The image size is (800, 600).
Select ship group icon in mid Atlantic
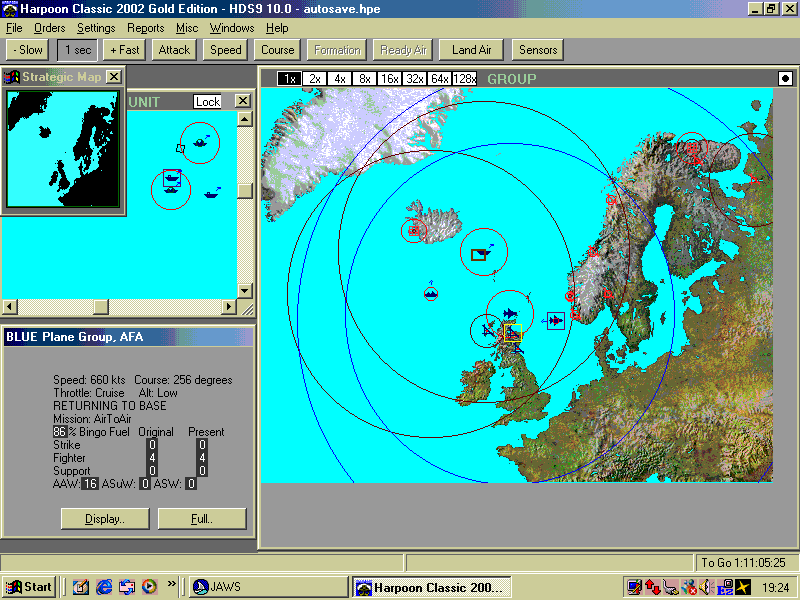431,294
